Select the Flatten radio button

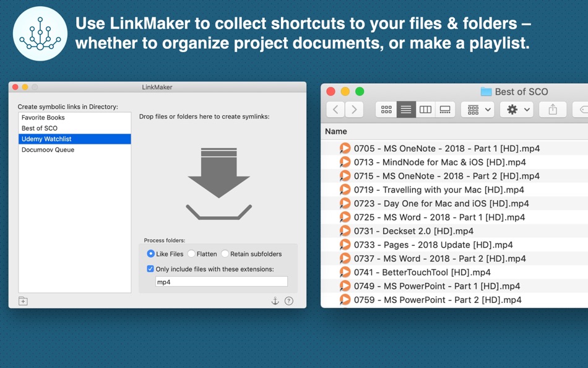(x=191, y=254)
